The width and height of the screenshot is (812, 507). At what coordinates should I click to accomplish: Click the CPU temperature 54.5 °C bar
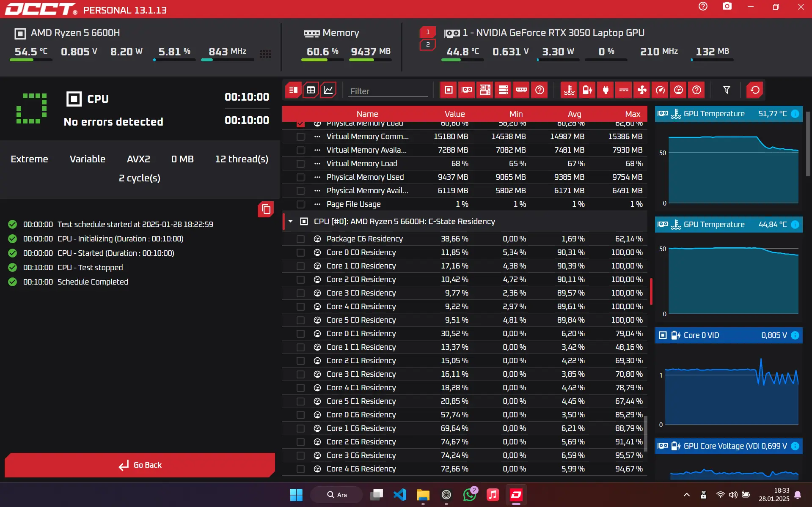31,60
